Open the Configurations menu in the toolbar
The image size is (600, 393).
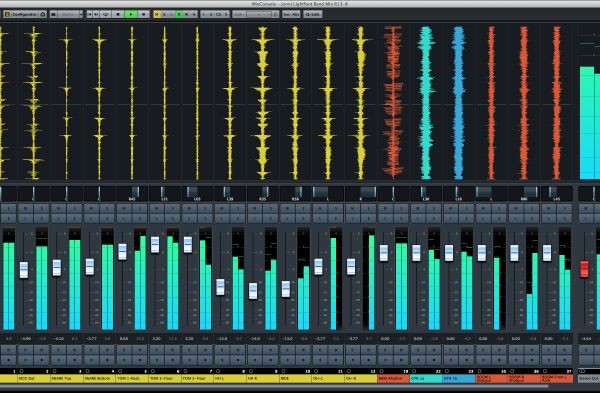pyautogui.click(x=21, y=14)
